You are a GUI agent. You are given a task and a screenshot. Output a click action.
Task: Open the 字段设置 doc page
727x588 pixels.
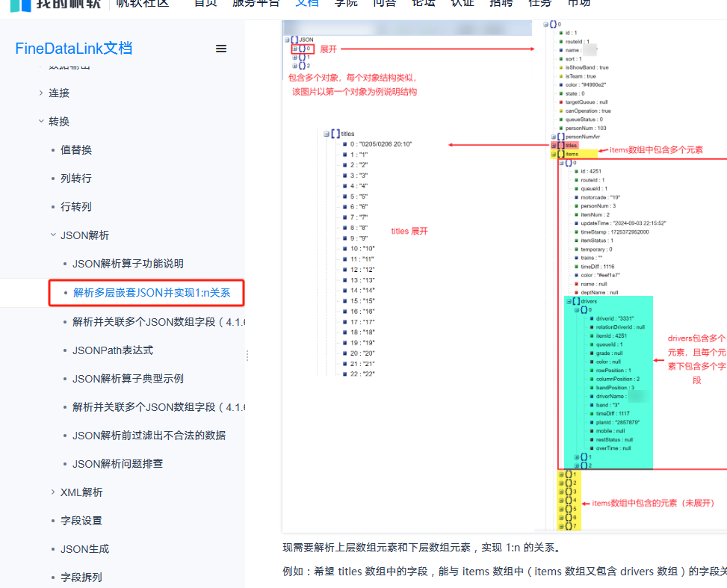point(81,520)
